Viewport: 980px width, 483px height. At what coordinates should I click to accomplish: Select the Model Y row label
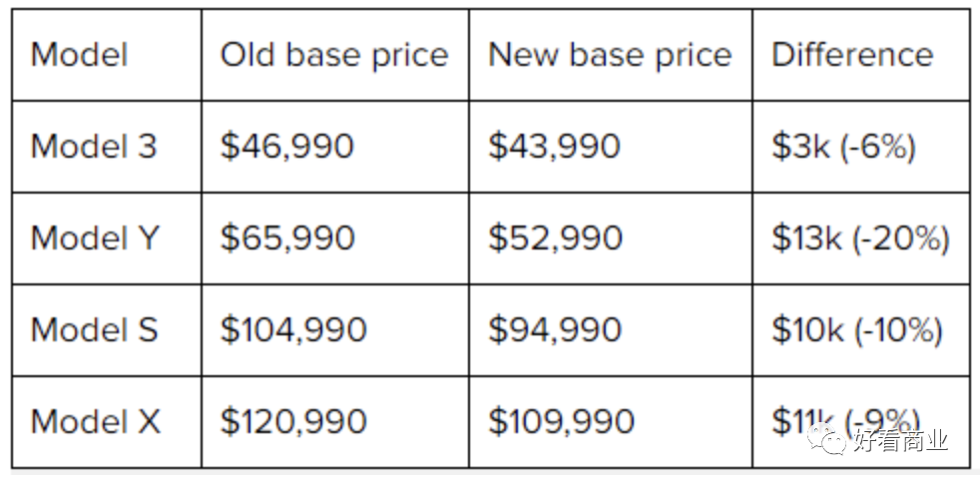click(95, 238)
